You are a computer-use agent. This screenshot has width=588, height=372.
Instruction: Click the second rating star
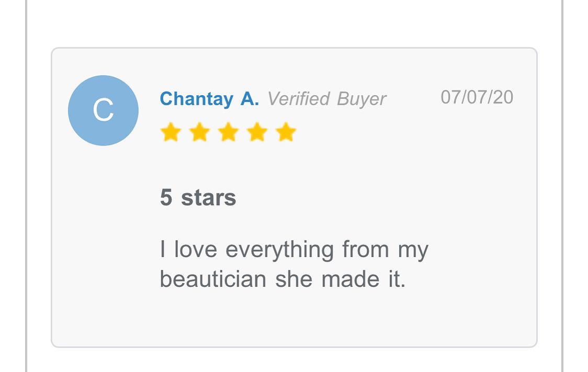pos(199,132)
